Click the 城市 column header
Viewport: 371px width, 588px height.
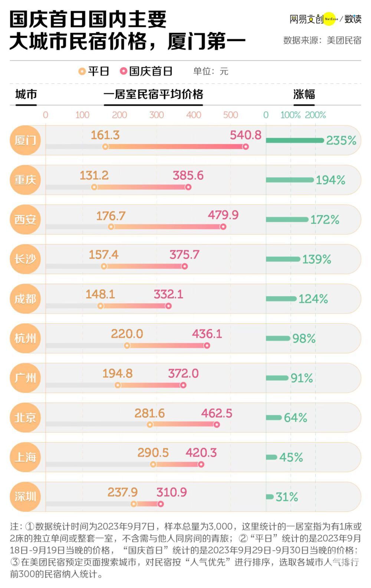point(26,94)
